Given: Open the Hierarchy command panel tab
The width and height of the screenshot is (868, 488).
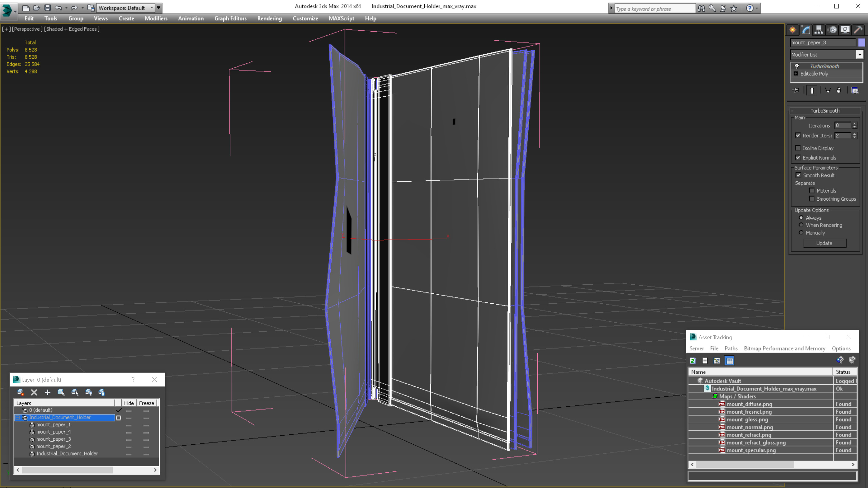Looking at the screenshot, I should click(x=819, y=30).
